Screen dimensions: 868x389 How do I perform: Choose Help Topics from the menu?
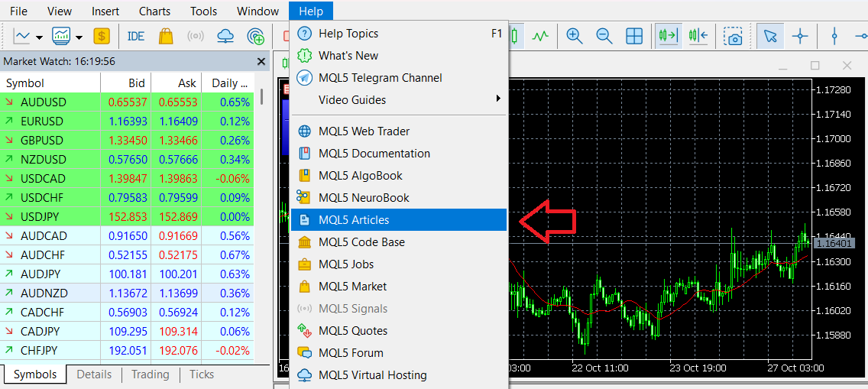click(x=399, y=34)
